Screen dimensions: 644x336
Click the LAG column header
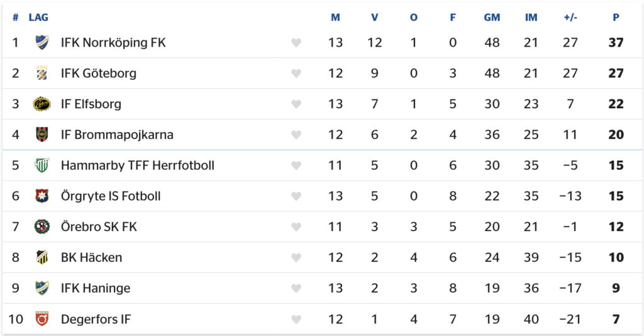(x=38, y=18)
